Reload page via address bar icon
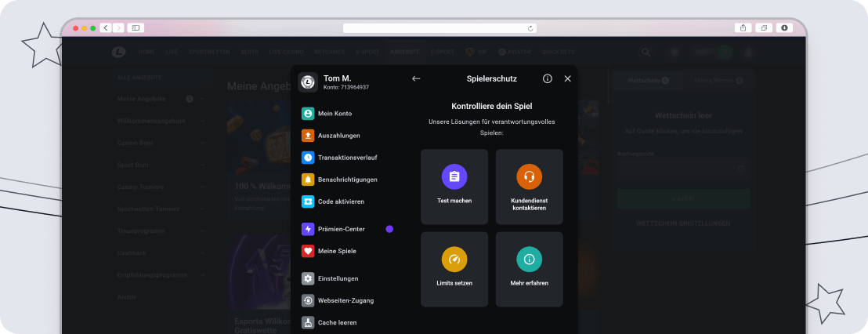Image resolution: width=868 pixels, height=334 pixels. coord(530,27)
